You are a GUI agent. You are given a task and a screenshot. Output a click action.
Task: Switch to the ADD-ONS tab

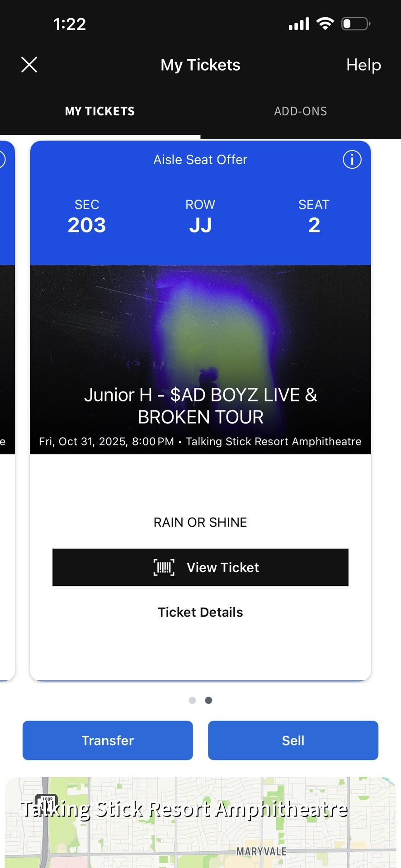300,111
